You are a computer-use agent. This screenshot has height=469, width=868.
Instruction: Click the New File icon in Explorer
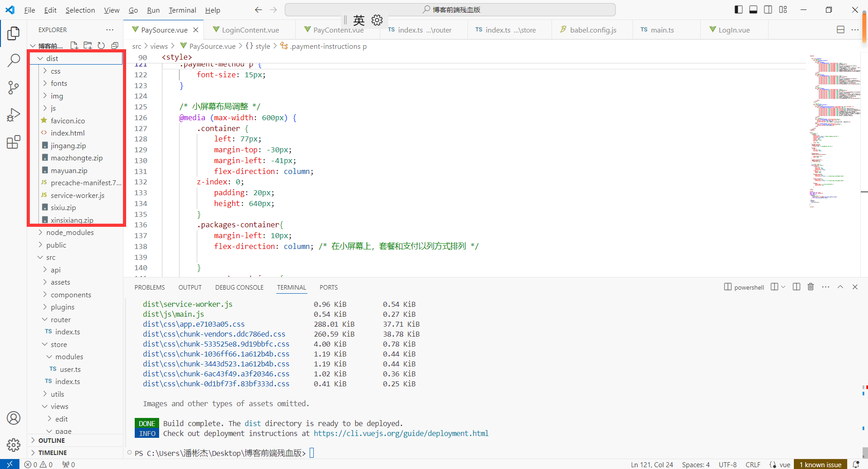(x=74, y=46)
